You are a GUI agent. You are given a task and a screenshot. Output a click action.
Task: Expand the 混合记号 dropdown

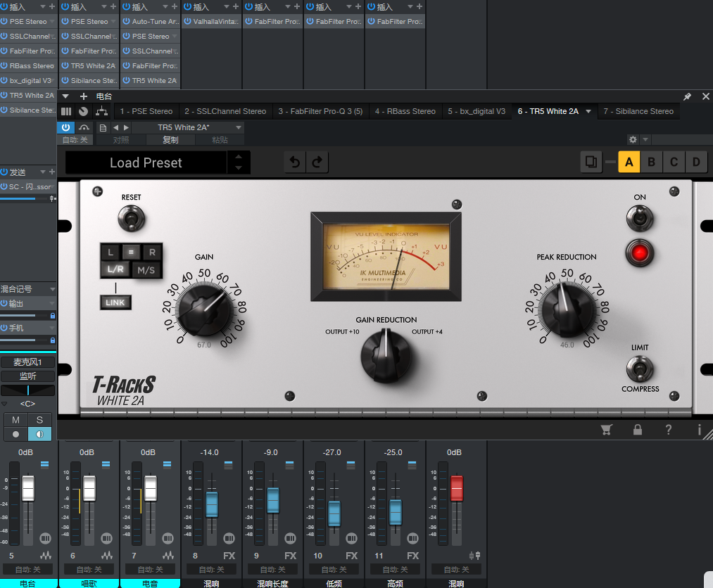[52, 289]
